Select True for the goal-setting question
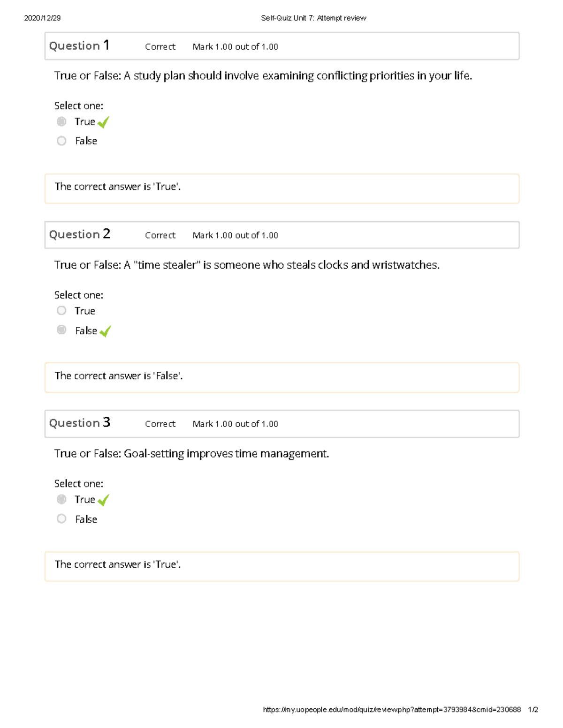The image size is (563, 728). tap(84, 499)
